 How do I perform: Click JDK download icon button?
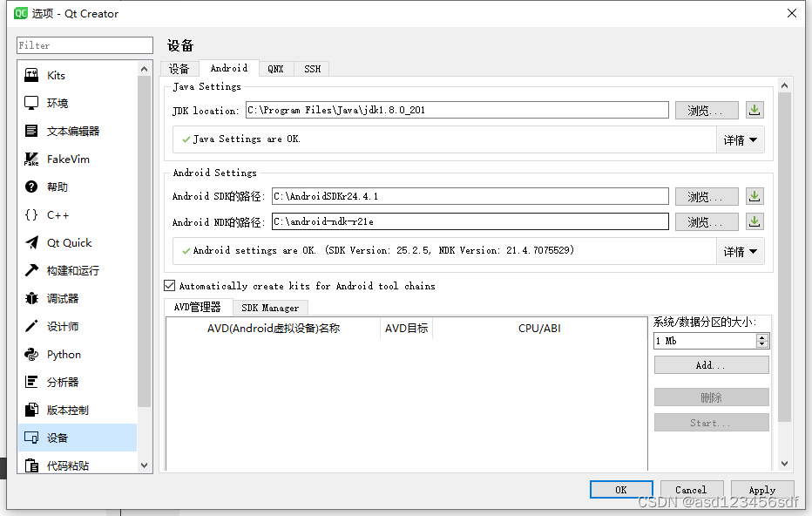point(754,110)
